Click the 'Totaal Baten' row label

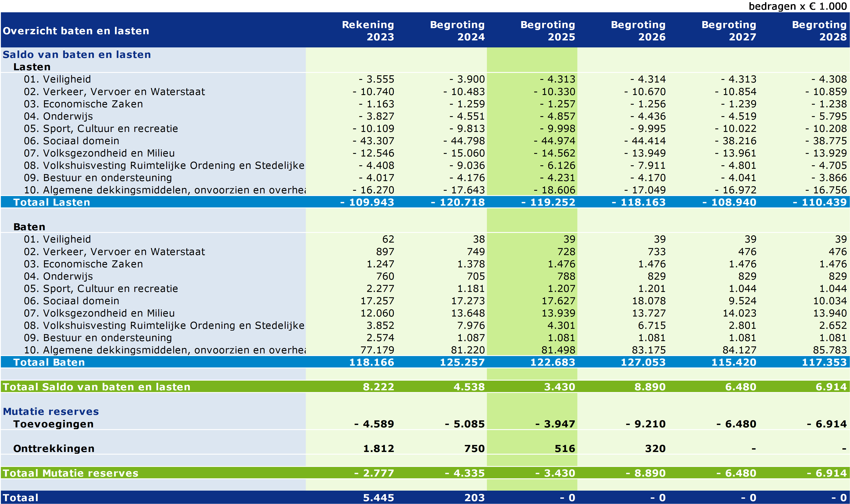click(49, 362)
